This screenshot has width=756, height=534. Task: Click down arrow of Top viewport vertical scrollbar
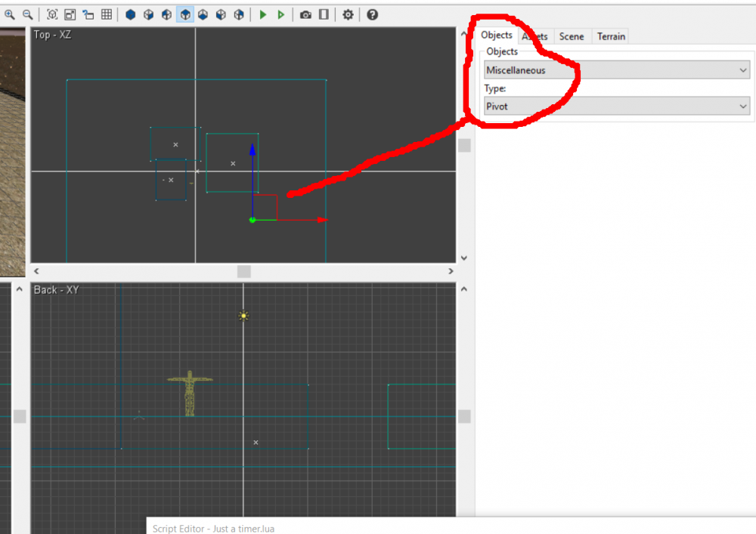point(464,258)
